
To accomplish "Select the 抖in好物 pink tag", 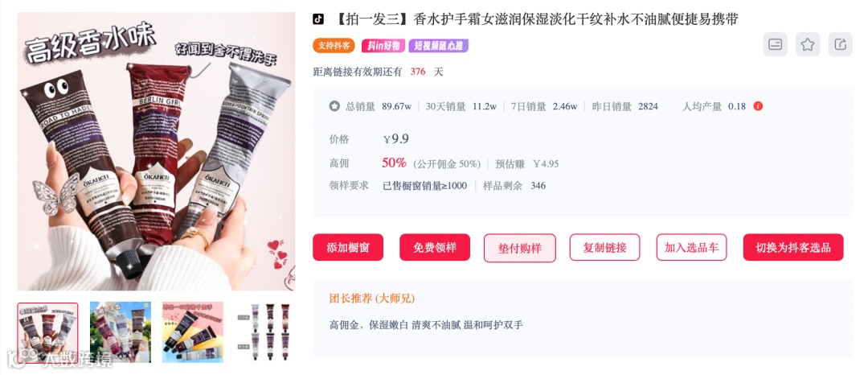I will coord(383,45).
